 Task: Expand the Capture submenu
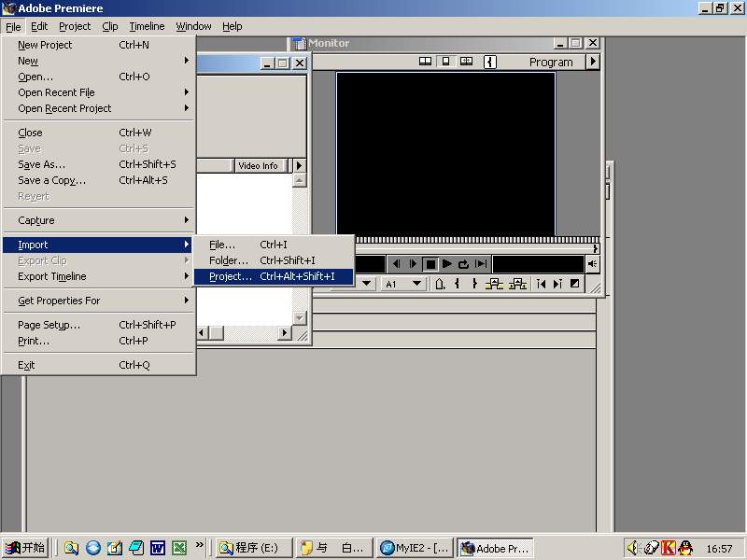point(99,220)
